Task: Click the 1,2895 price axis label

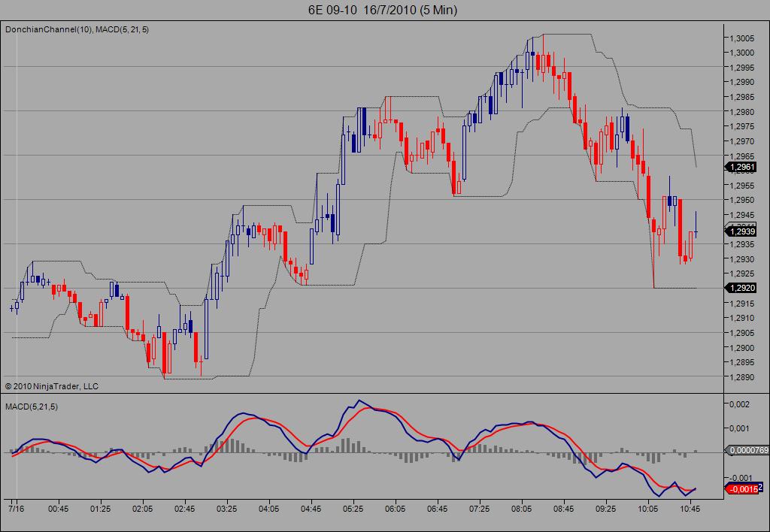Action: (x=741, y=363)
